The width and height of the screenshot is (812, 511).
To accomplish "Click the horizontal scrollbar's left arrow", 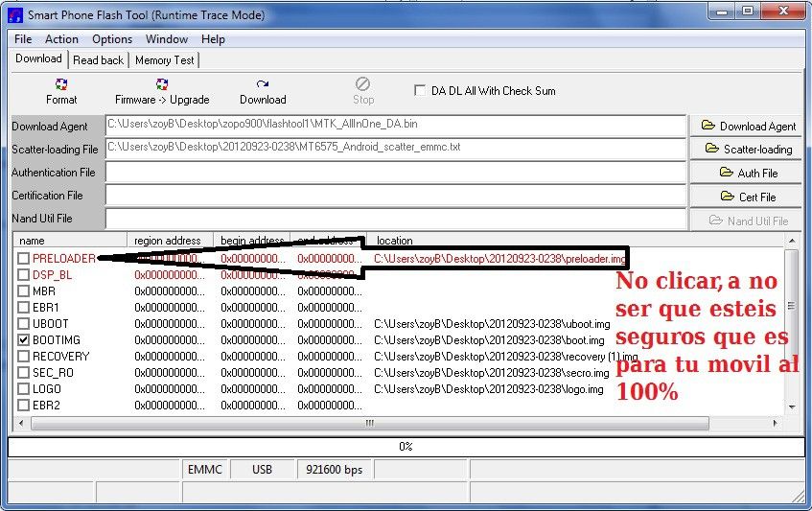I will click(x=21, y=423).
